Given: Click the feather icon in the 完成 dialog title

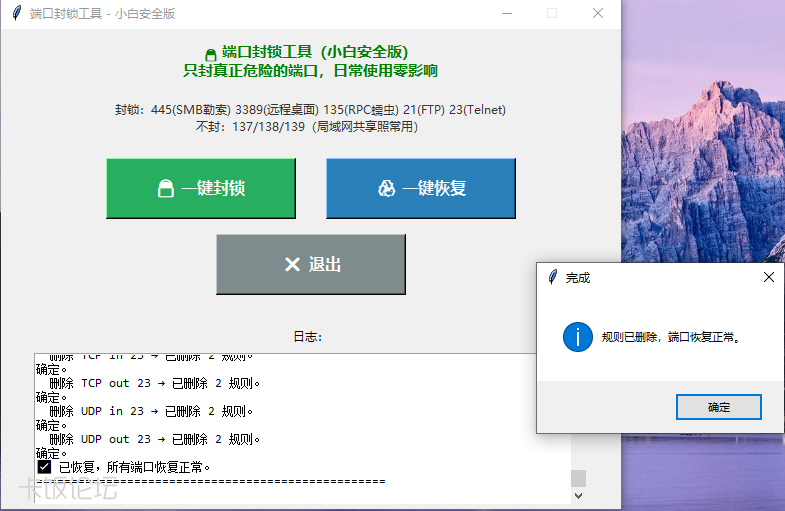Looking at the screenshot, I should (553, 277).
